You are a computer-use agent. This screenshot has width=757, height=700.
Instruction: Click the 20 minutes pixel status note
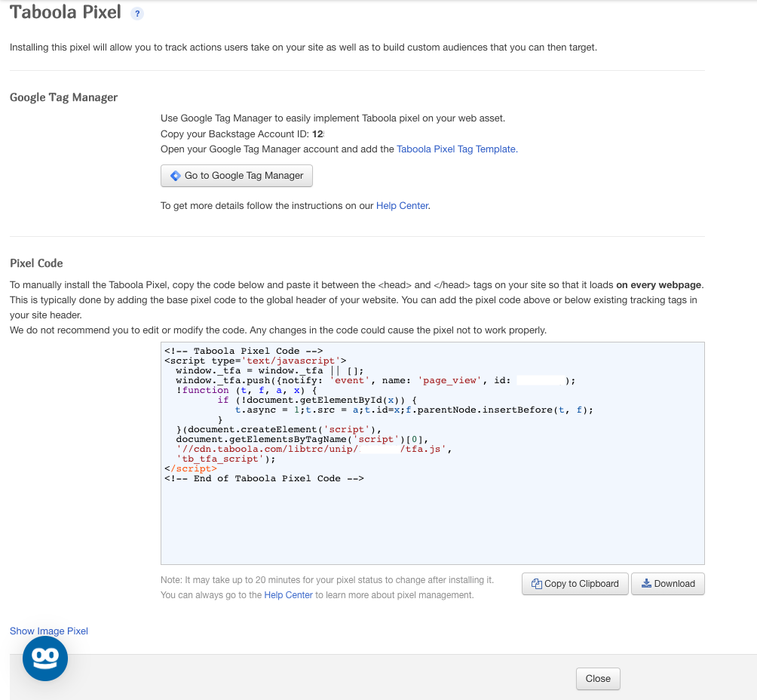327,580
